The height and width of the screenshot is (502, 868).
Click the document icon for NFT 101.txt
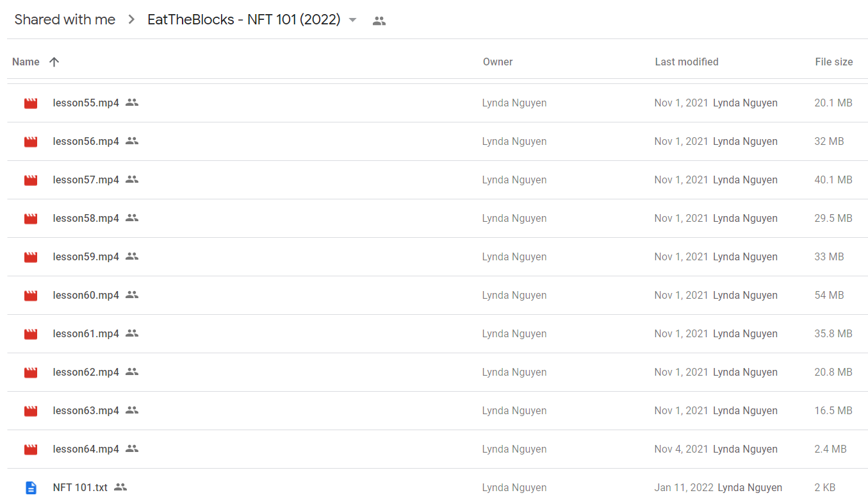31,488
